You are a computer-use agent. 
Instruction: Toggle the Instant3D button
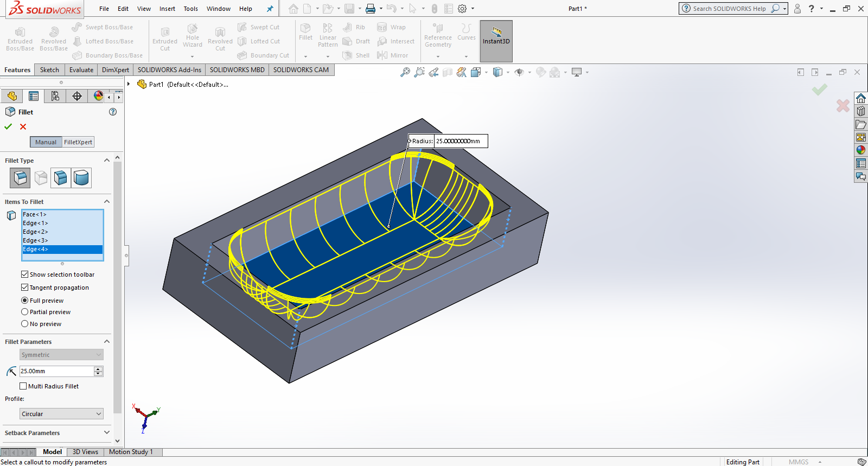pos(496,41)
